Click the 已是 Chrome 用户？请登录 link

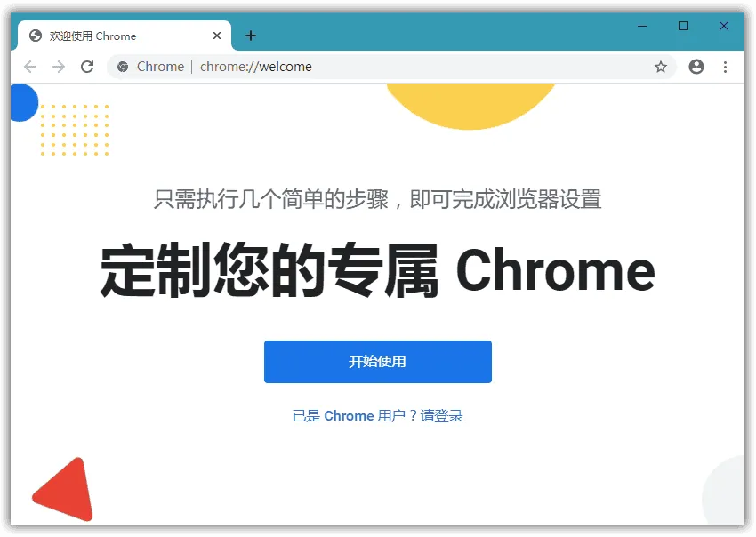coord(377,415)
